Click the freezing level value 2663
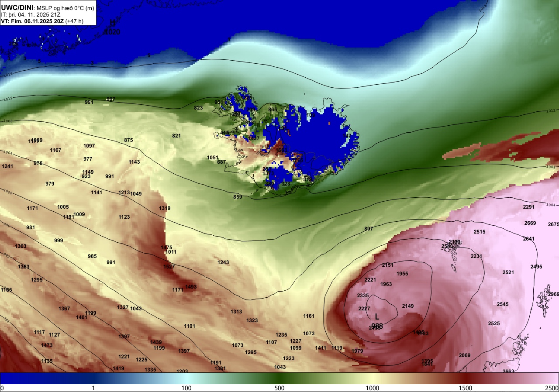559x392 pixels. tap(508, 371)
